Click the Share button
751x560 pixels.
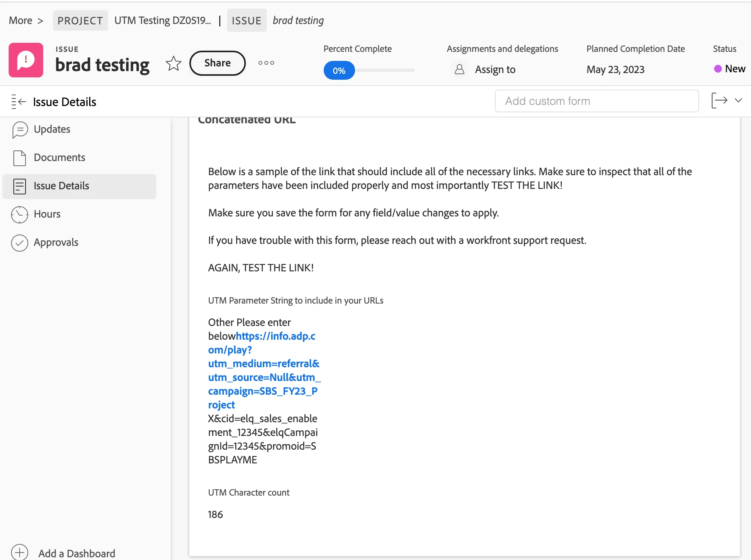[218, 63]
